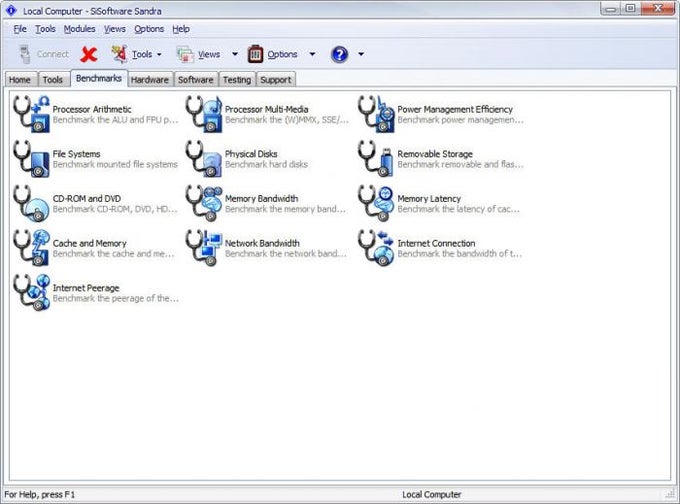Viewport: 680px width, 504px height.
Task: Open the Cache and Memory benchmark icon
Action: [31, 248]
